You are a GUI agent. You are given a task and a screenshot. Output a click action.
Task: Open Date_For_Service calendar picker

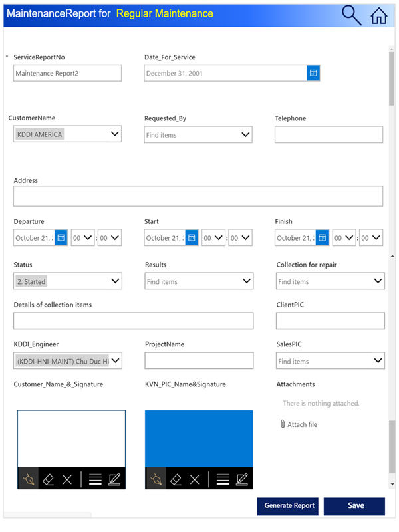[x=313, y=73]
